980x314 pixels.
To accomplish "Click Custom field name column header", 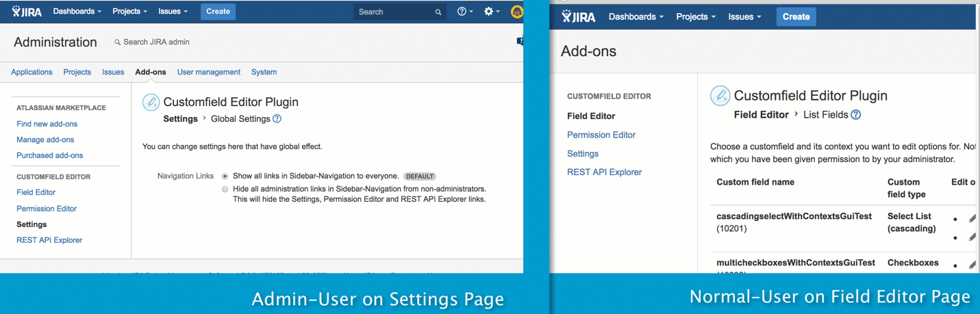I will (x=755, y=182).
